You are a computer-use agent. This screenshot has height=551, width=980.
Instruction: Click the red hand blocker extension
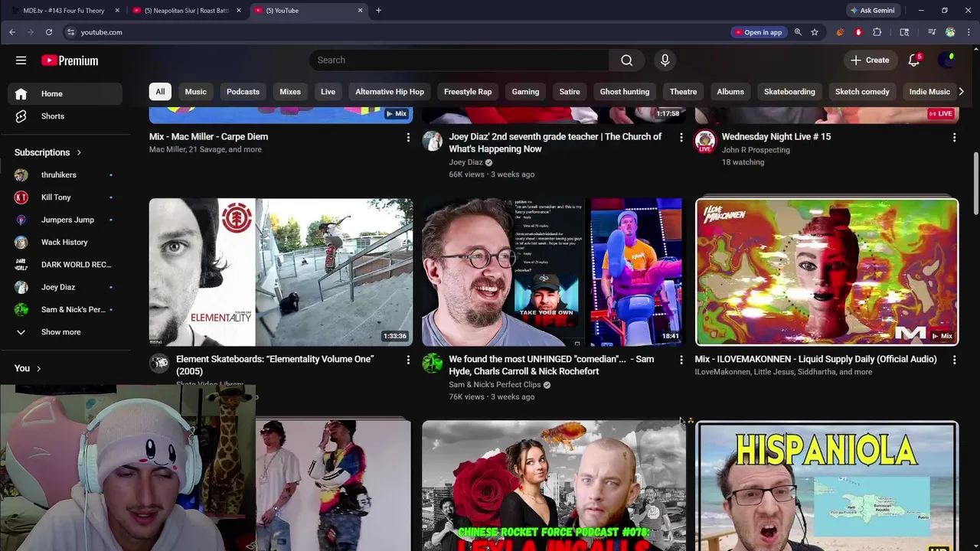click(x=858, y=32)
